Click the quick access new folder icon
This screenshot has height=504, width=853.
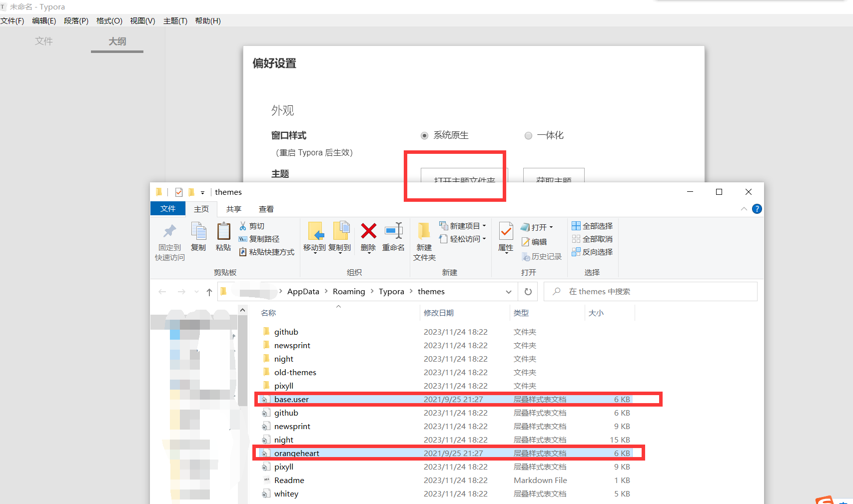tap(191, 192)
